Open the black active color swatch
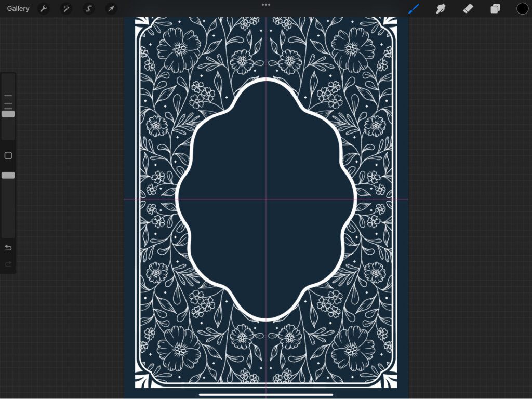 point(522,9)
